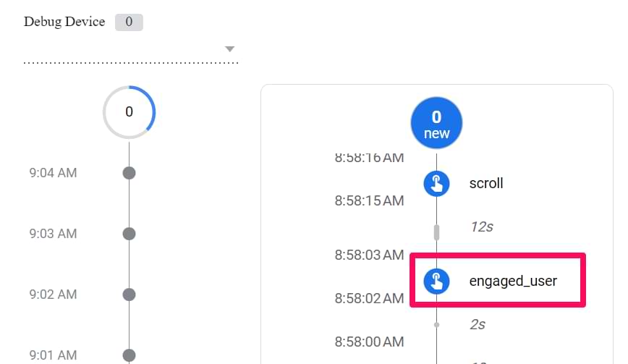
Task: Click the 8:58:00 AM timestamp
Action: pyautogui.click(x=369, y=342)
